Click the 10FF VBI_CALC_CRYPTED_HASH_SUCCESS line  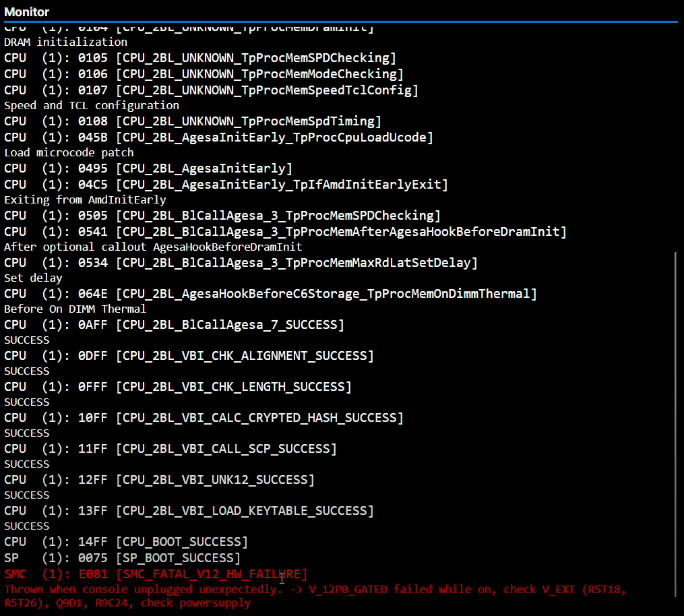(x=204, y=418)
